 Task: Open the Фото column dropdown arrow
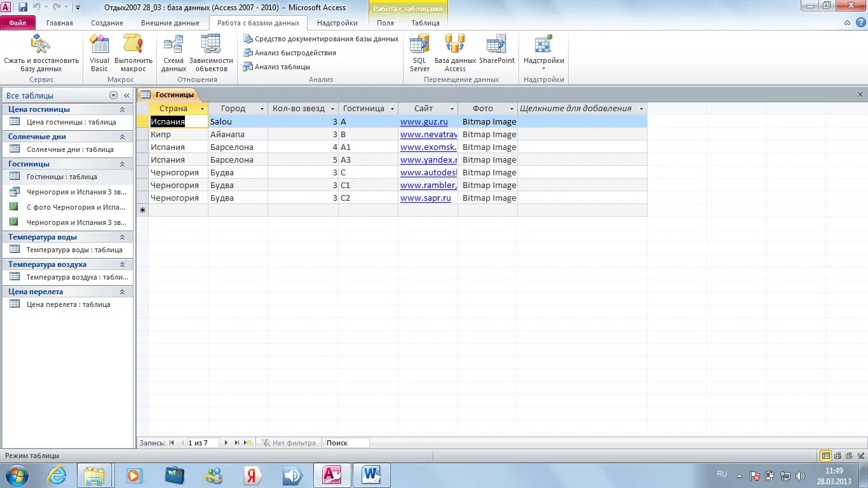coord(512,109)
